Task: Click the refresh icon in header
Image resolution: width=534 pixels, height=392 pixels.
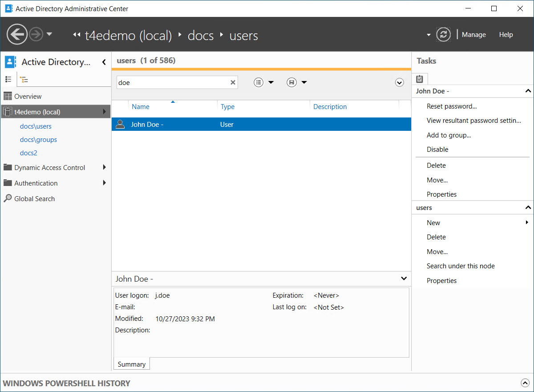Action: [443, 35]
